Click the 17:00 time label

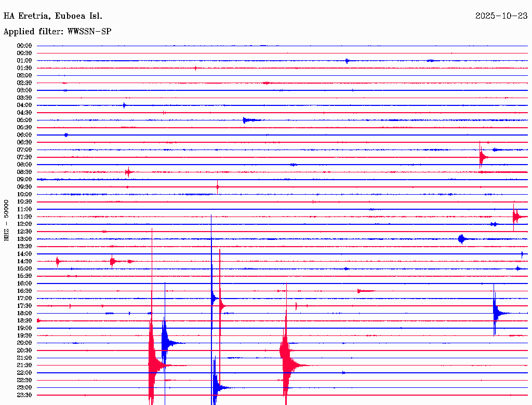[x=24, y=299]
